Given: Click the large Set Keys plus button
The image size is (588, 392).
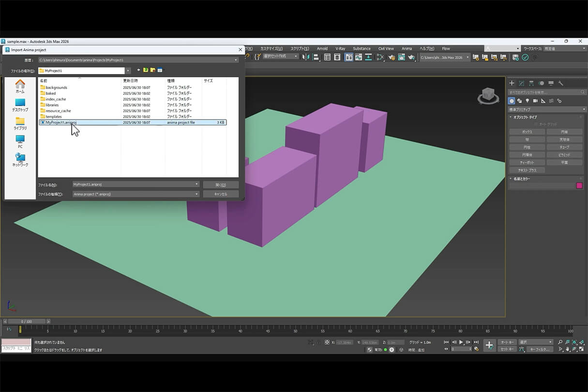Looking at the screenshot, I should point(489,346).
